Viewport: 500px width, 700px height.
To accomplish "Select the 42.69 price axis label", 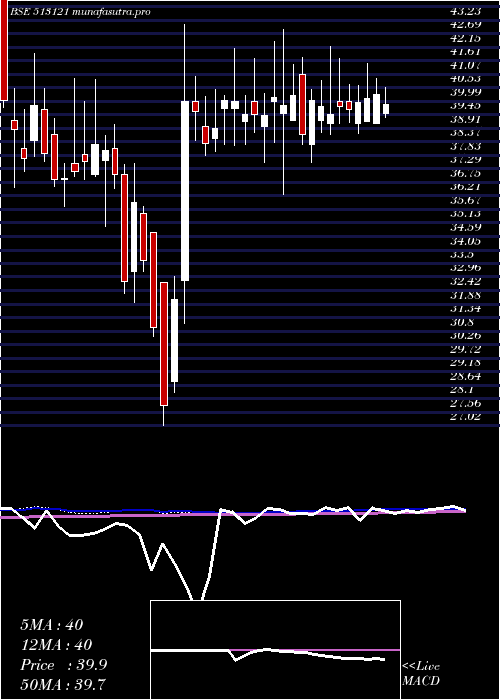I will 465,24.
